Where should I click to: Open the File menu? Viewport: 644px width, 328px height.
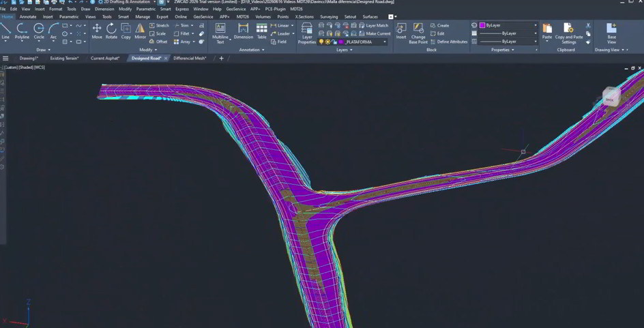point(3,9)
